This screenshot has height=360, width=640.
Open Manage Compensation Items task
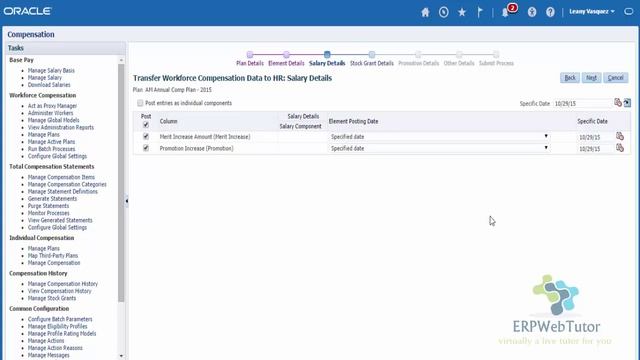61,177
